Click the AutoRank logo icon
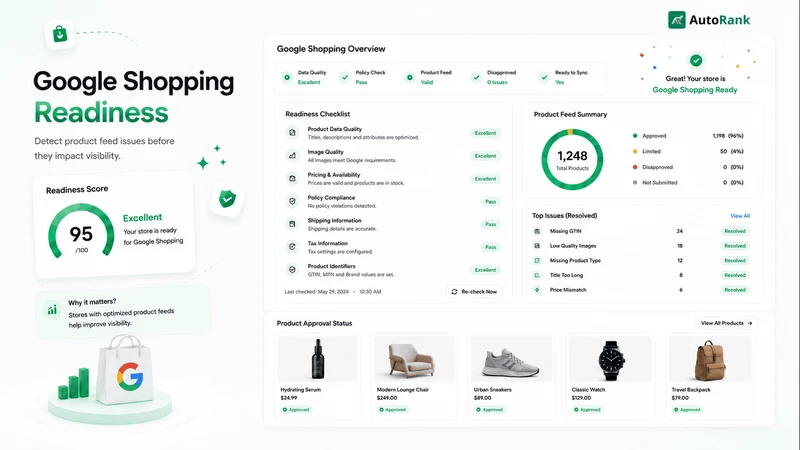 (x=677, y=20)
